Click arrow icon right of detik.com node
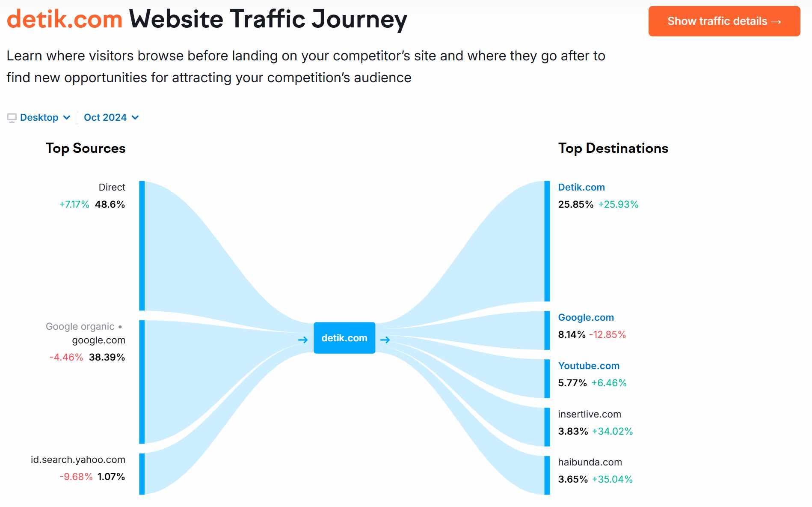 tap(385, 340)
